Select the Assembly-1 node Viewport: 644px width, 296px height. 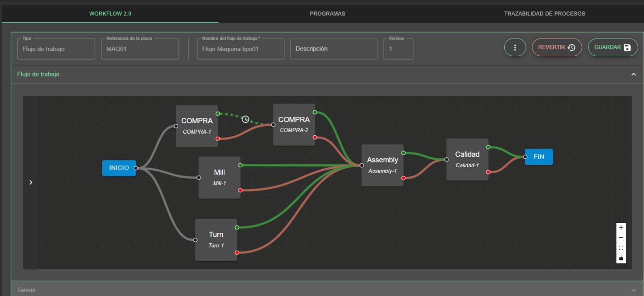point(382,165)
